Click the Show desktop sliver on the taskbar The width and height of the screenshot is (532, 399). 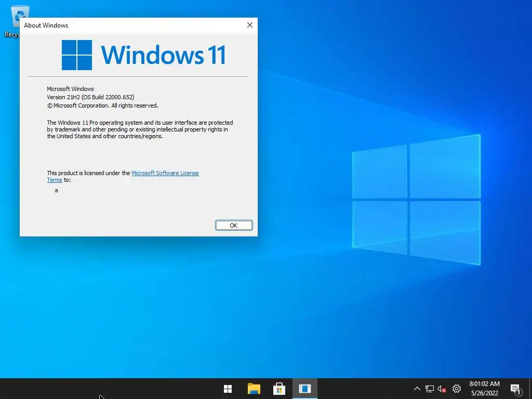coord(530,389)
